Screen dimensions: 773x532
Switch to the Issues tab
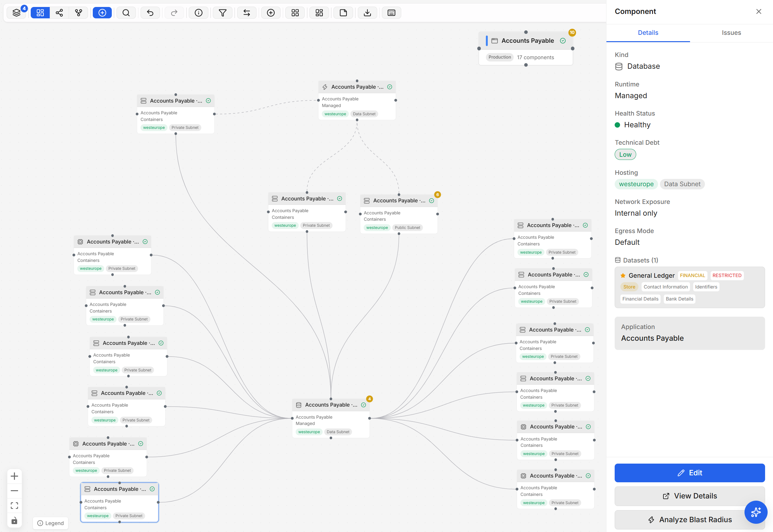[731, 33]
